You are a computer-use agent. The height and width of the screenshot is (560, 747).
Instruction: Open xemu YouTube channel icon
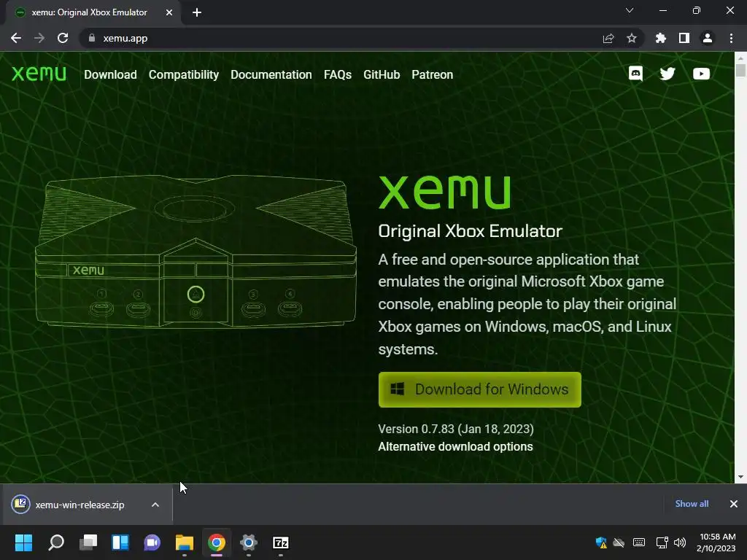(x=701, y=74)
